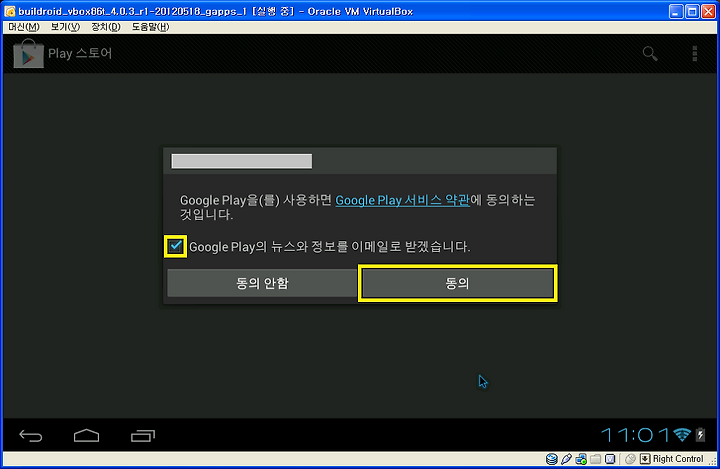Click the Play Store bag icon
Viewport: 720px width, 469px height.
pos(28,54)
